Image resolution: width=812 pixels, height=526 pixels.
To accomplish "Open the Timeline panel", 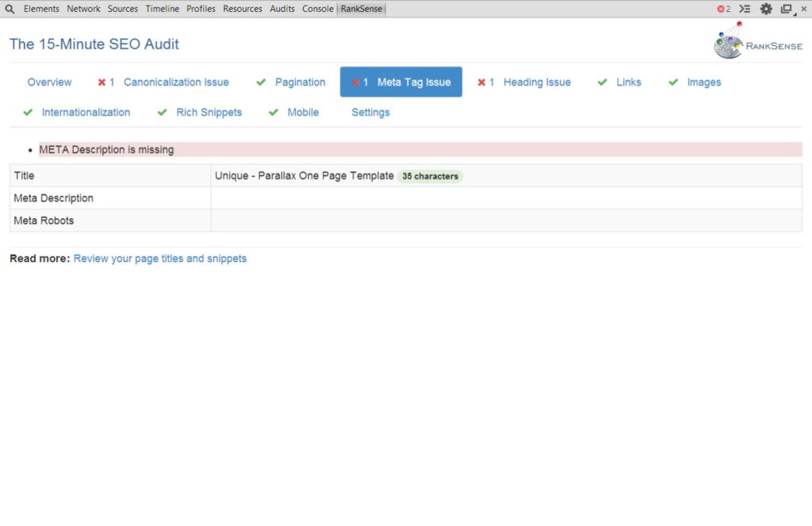I will point(162,9).
